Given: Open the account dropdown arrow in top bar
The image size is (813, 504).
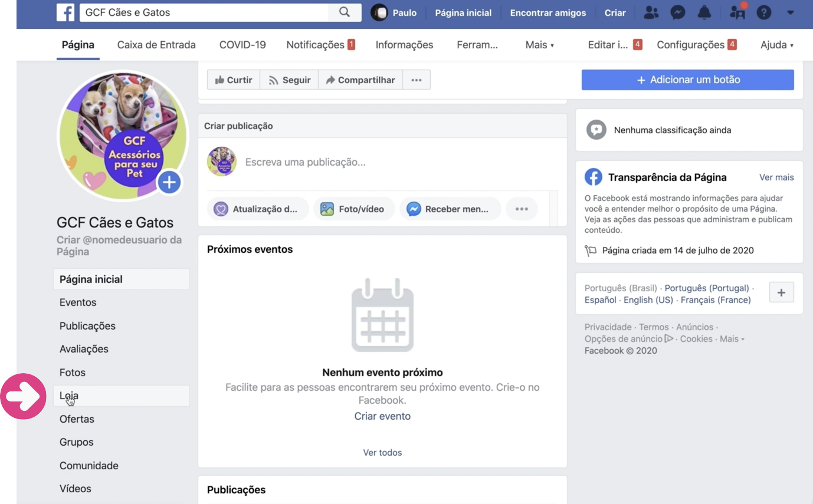Looking at the screenshot, I should 791,12.
